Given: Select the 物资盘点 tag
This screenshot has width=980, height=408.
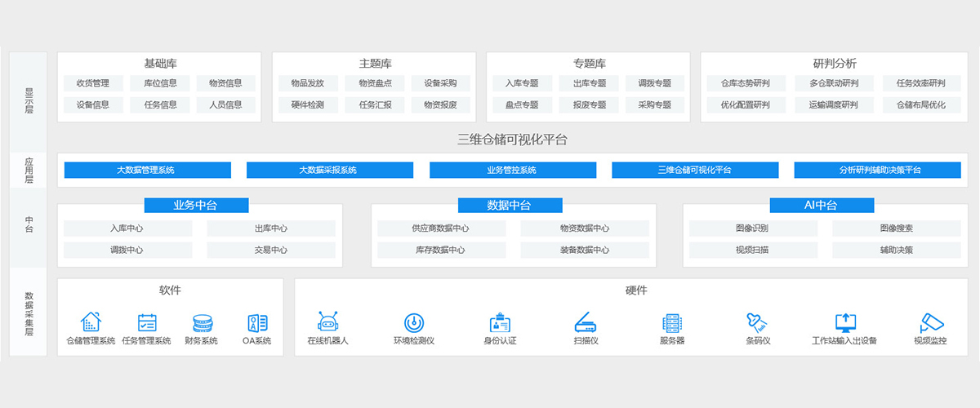Looking at the screenshot, I should click(375, 83).
